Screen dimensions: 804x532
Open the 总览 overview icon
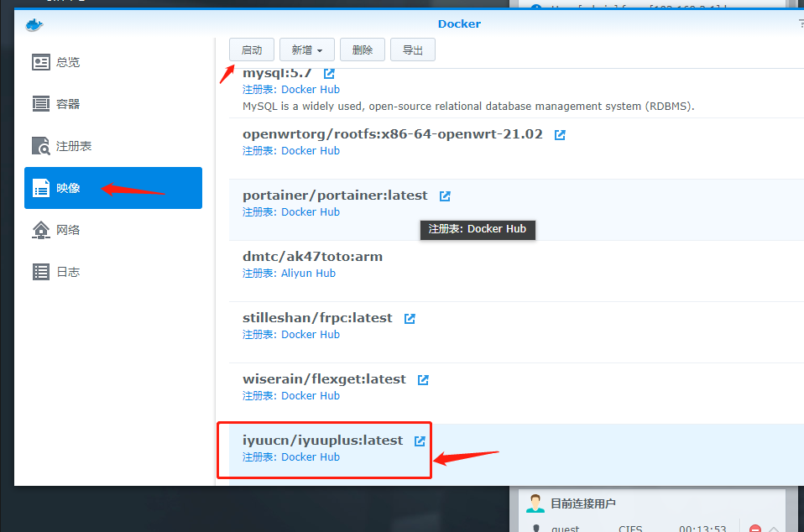click(41, 62)
